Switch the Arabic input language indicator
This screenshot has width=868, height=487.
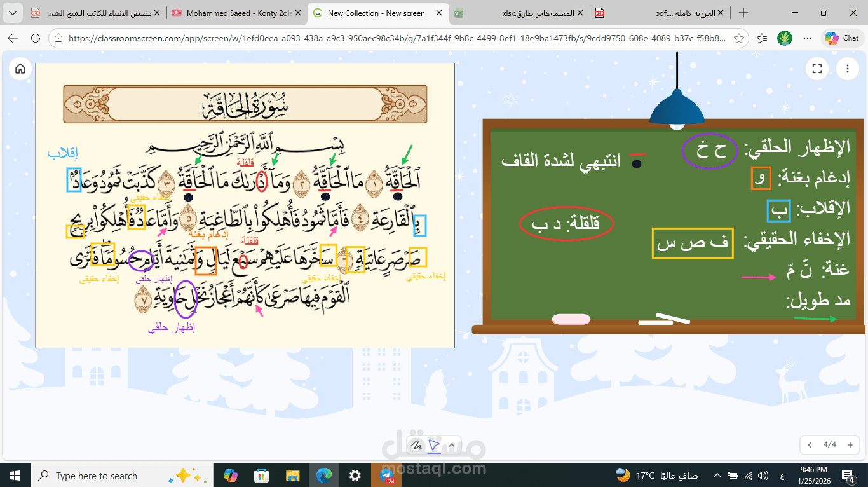tap(781, 476)
